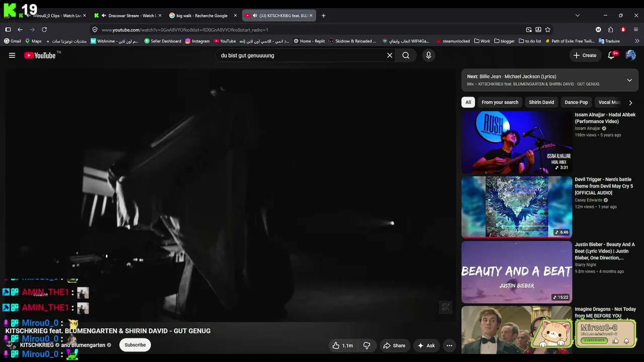Image resolution: width=644 pixels, height=362 pixels.
Task: Like the video with thumbs up
Action: (343, 345)
